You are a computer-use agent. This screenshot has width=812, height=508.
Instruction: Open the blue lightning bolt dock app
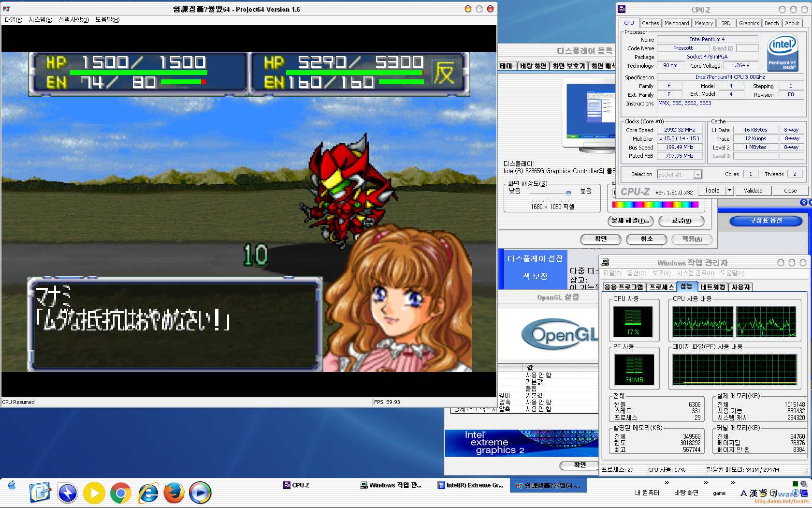point(68,493)
